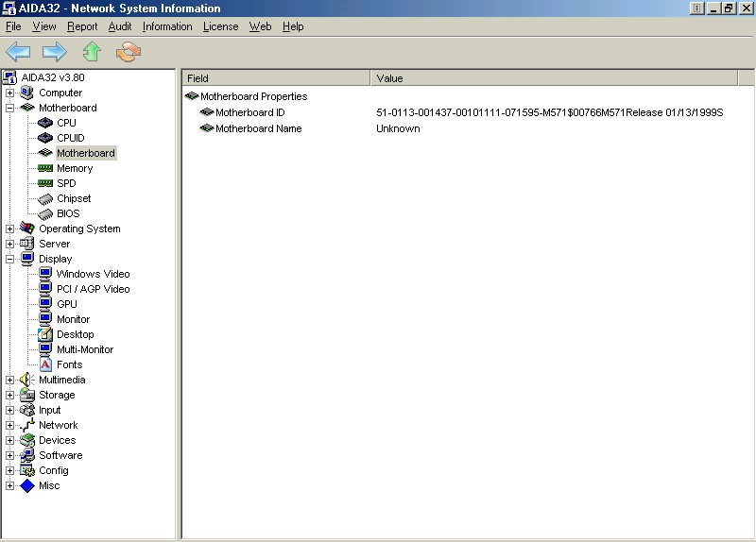
Task: Open the Web menu
Action: point(261,26)
